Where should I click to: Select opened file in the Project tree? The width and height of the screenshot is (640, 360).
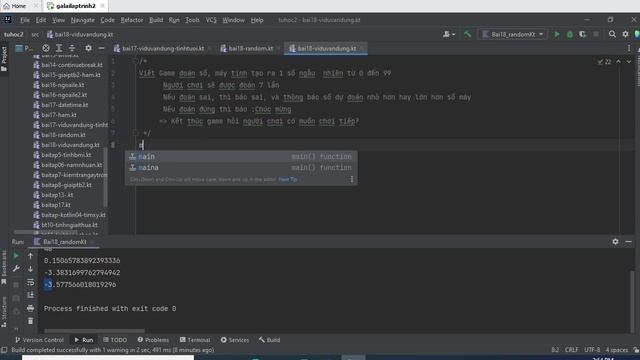click(x=46, y=48)
